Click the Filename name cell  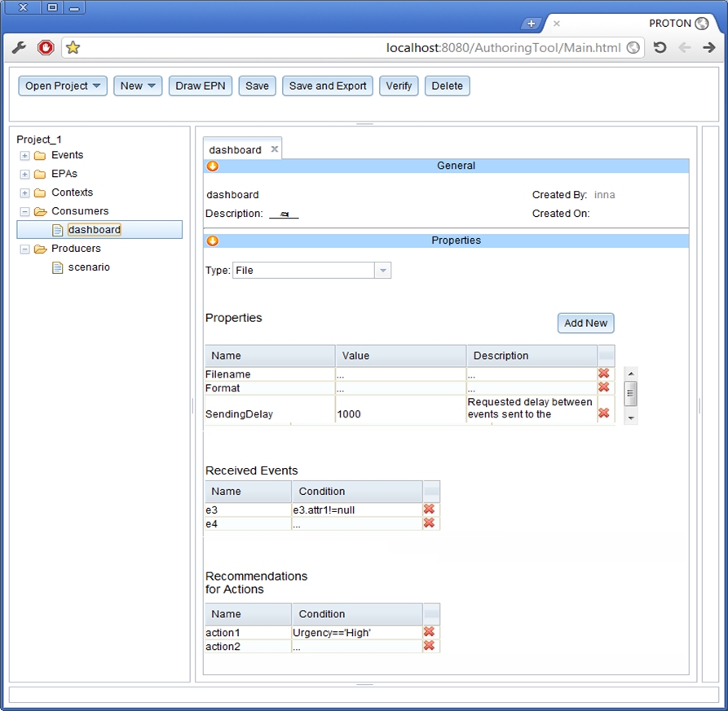point(269,374)
